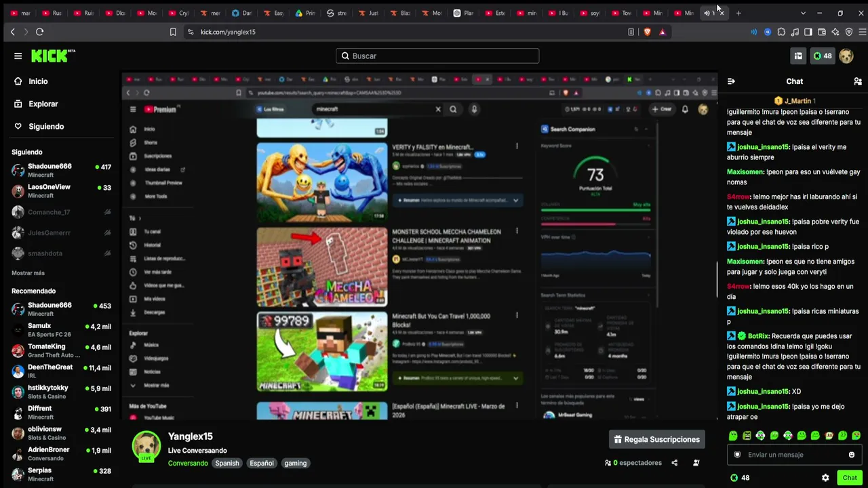Toggle the Kick sidebar hamburger menu
868x488 pixels.
18,56
